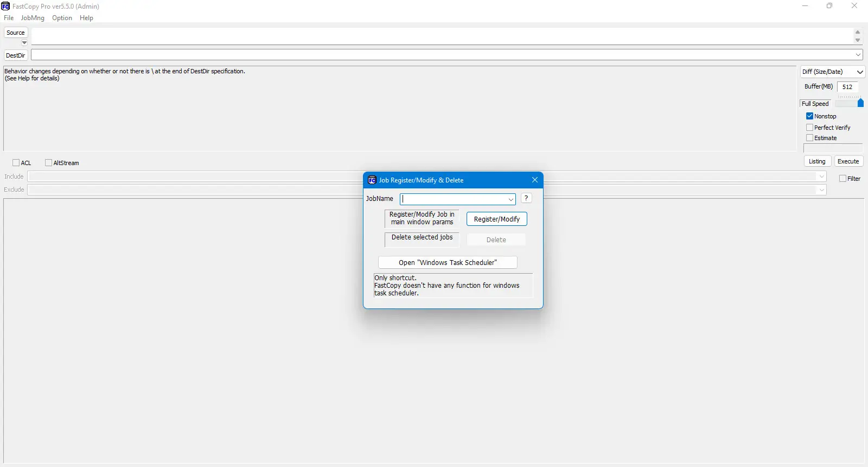Click into the Source path field

[442, 36]
